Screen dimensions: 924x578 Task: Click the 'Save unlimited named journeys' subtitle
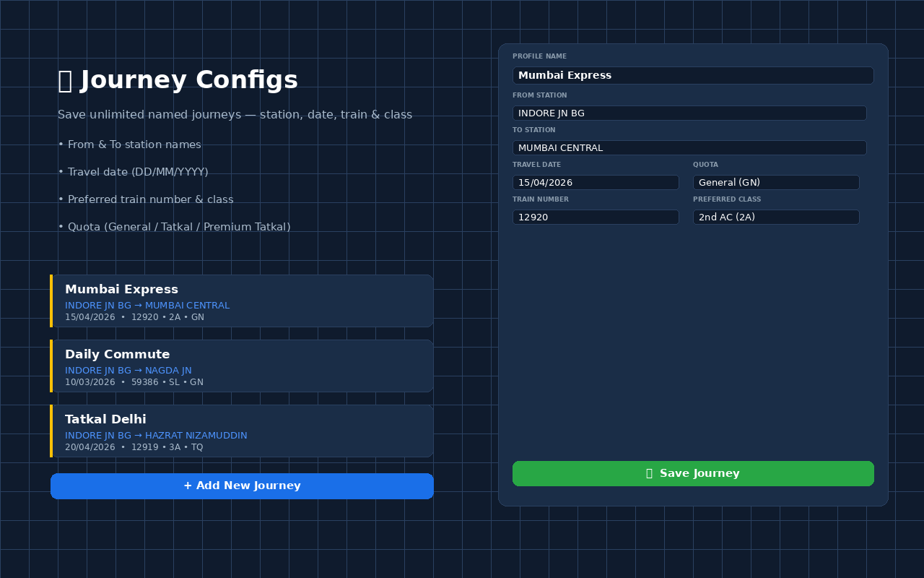pyautogui.click(x=235, y=115)
